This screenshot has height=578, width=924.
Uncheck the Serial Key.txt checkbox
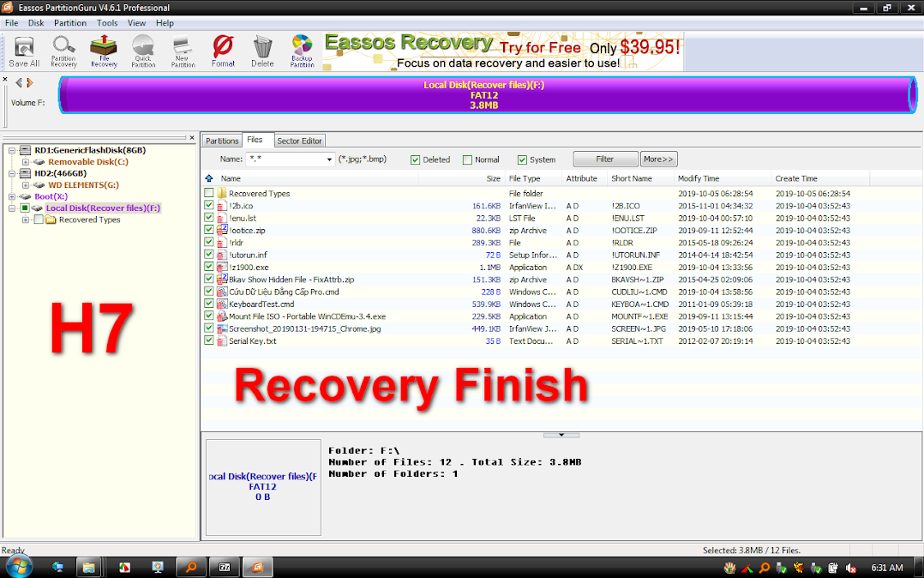pyautogui.click(x=208, y=340)
